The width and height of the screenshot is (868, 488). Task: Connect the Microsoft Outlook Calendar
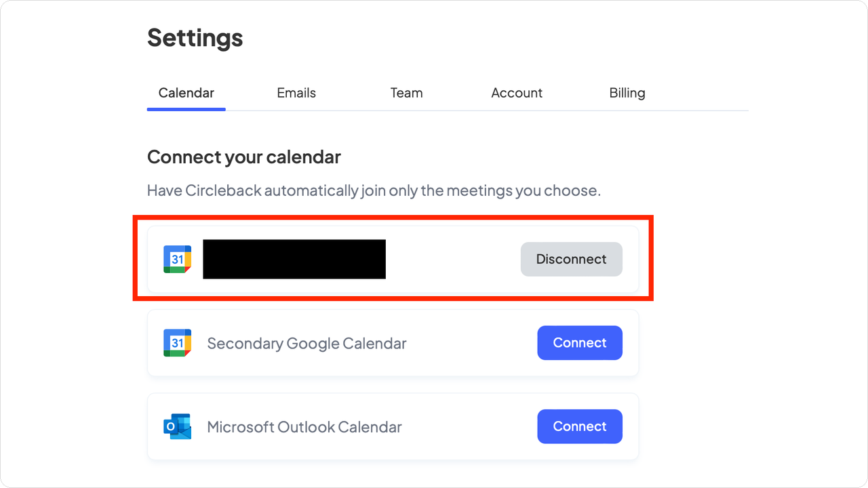click(x=580, y=426)
